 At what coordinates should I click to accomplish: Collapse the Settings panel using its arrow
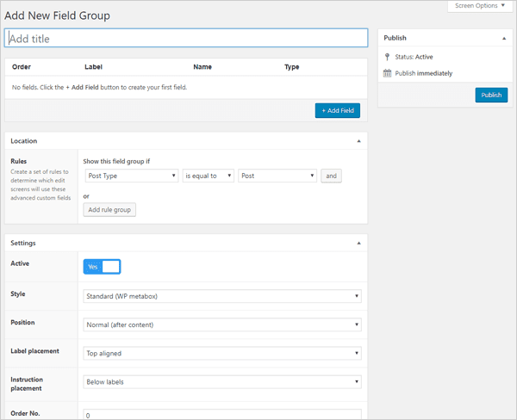pyautogui.click(x=358, y=243)
